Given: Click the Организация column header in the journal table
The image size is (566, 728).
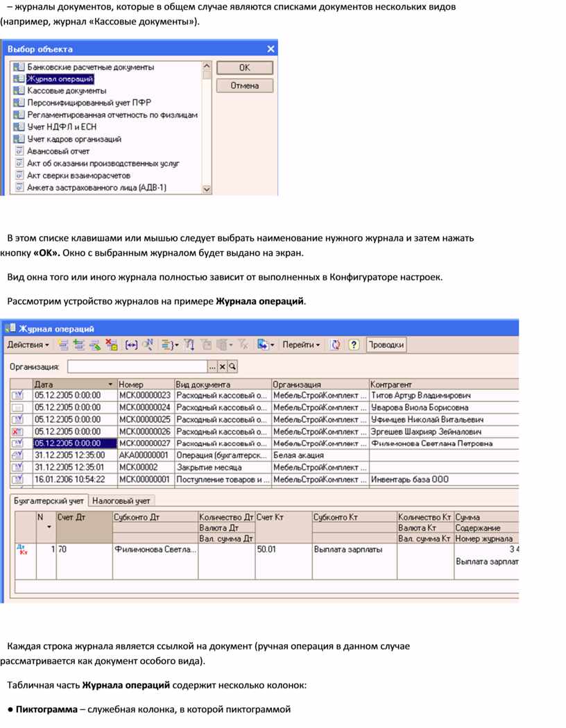Looking at the screenshot, I should [320, 384].
